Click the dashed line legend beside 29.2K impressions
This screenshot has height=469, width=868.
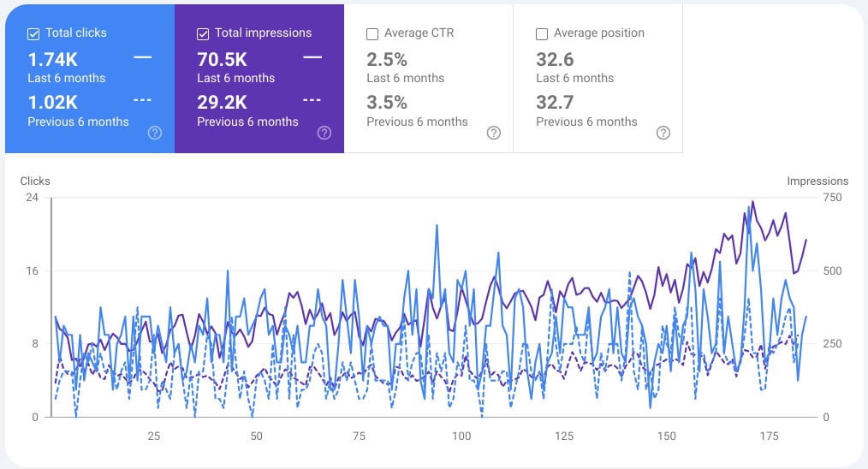point(312,100)
